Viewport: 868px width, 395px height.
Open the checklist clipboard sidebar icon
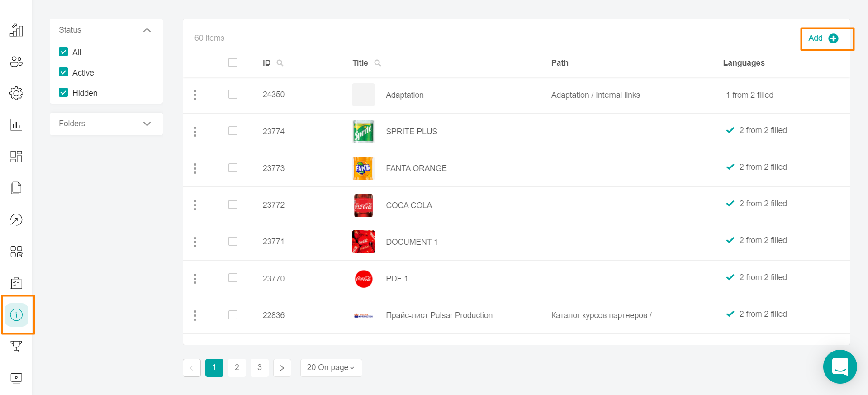click(16, 283)
